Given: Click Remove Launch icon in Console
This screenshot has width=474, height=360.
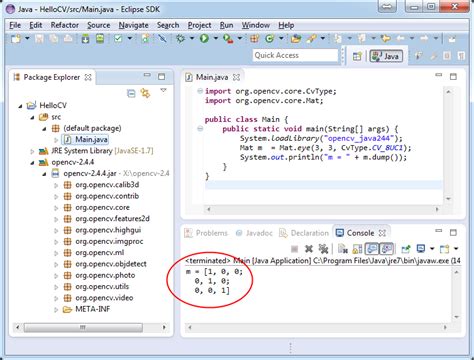Looking at the screenshot, I should pyautogui.click(x=309, y=249).
